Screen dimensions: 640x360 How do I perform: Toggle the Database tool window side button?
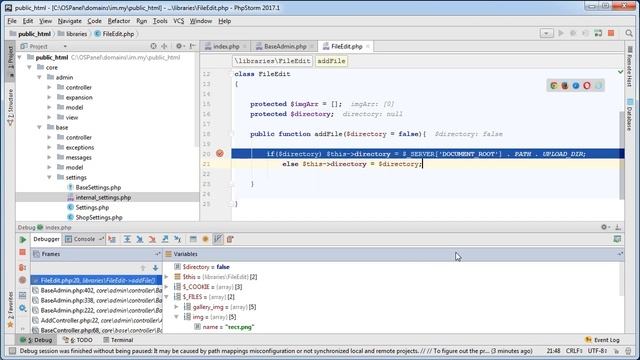(630, 115)
